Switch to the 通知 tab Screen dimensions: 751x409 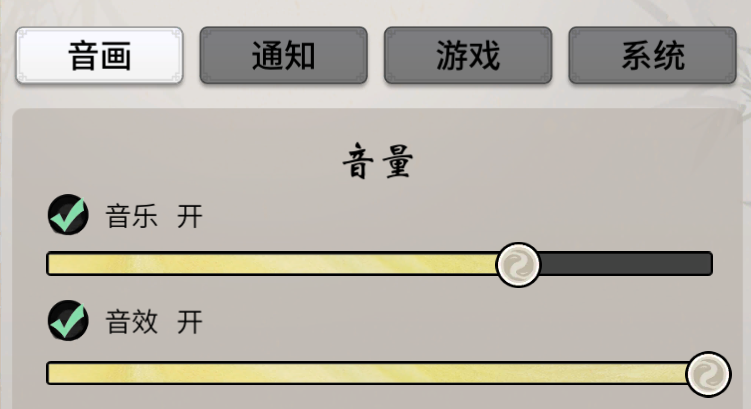click(284, 55)
